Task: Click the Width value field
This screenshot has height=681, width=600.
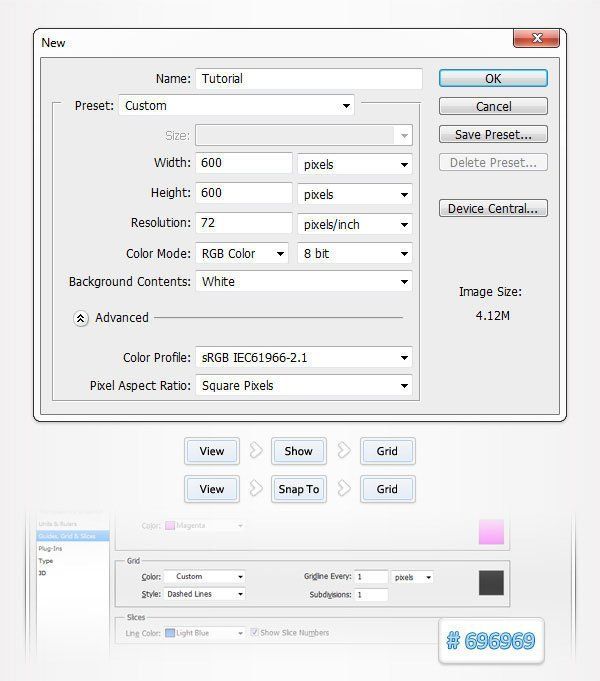Action: (244, 163)
